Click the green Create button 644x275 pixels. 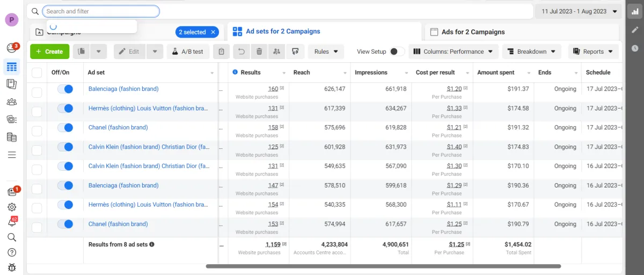click(x=50, y=52)
